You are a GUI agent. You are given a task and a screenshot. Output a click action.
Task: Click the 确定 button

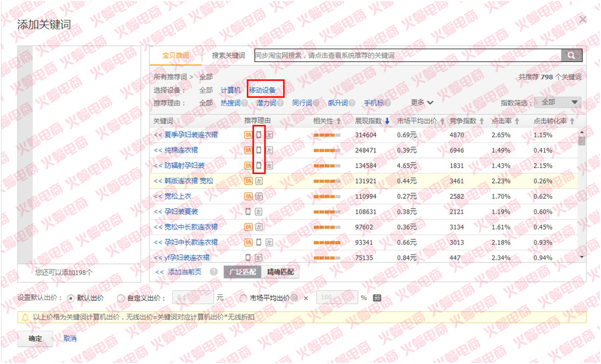tap(35, 339)
